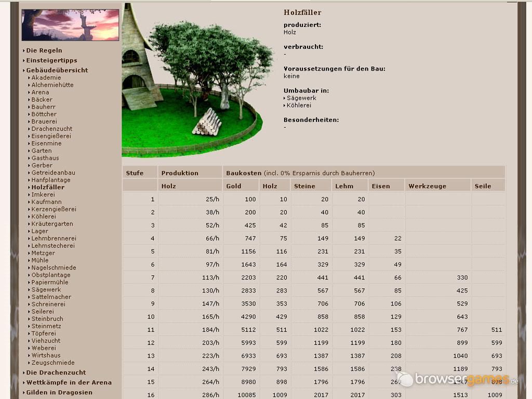Go to Kräutergarten
Image resolution: width=532 pixels, height=399 pixels.
click(52, 224)
